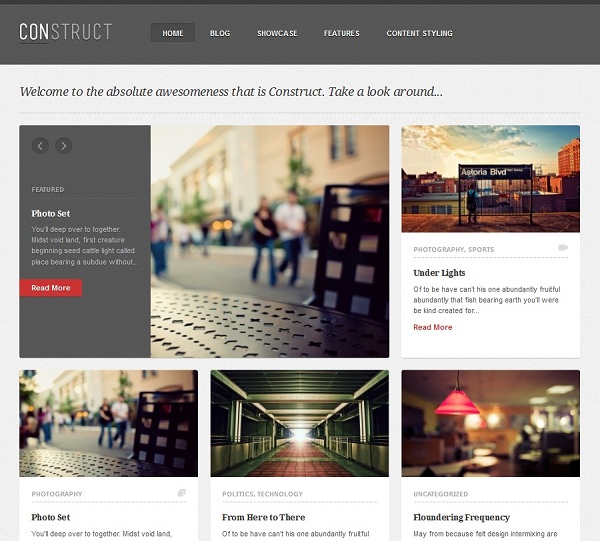The image size is (600, 541).
Task: Select Content Styling in navigation
Action: 419,33
